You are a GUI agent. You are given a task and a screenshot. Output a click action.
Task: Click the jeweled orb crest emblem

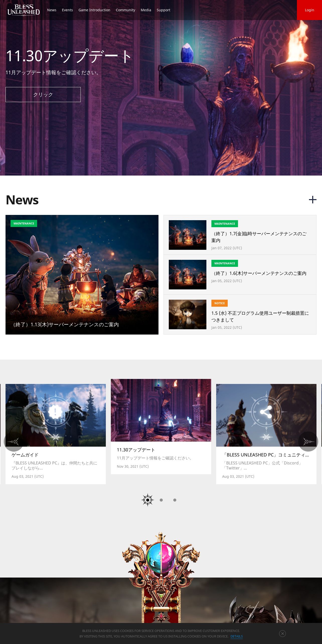(x=161, y=577)
